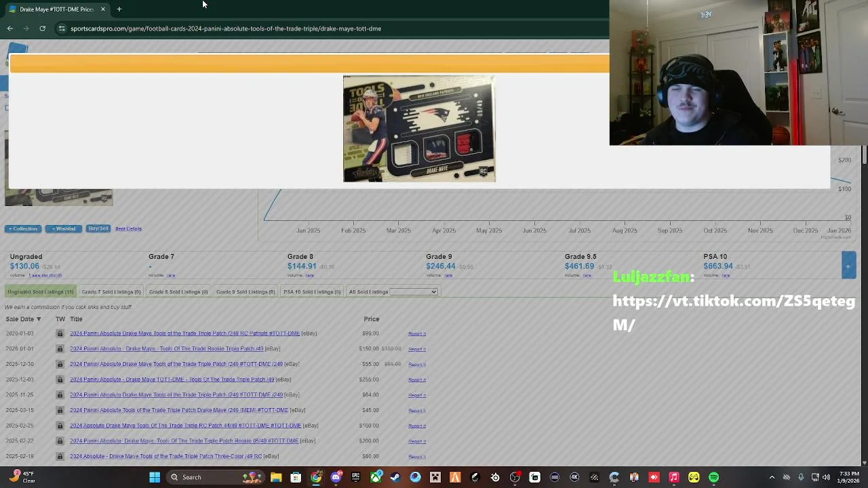Open the All Sold Listings dropdown

[x=414, y=292]
